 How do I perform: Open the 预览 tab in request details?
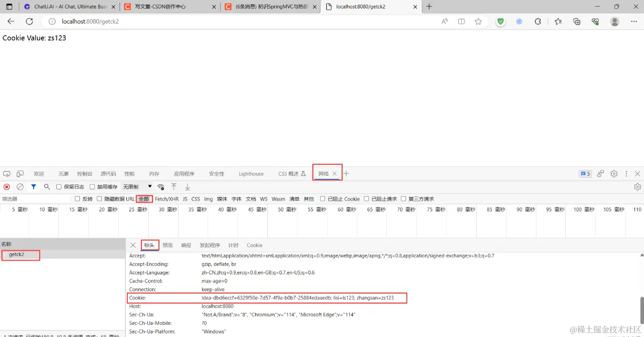167,245
